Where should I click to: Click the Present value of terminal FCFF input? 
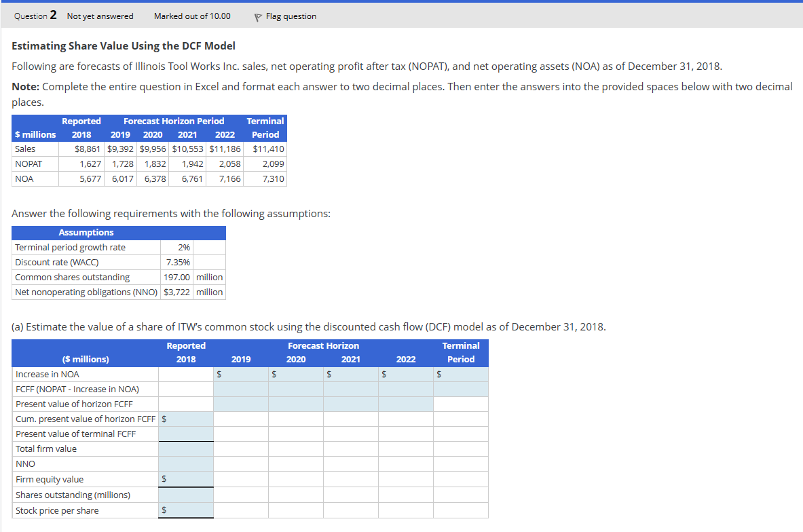(x=186, y=434)
